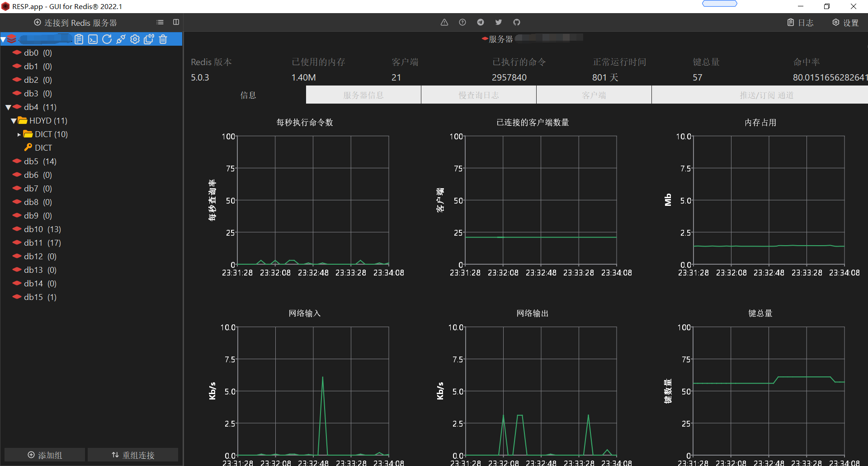Select database db0 (0)
The image size is (868, 466).
38,52
